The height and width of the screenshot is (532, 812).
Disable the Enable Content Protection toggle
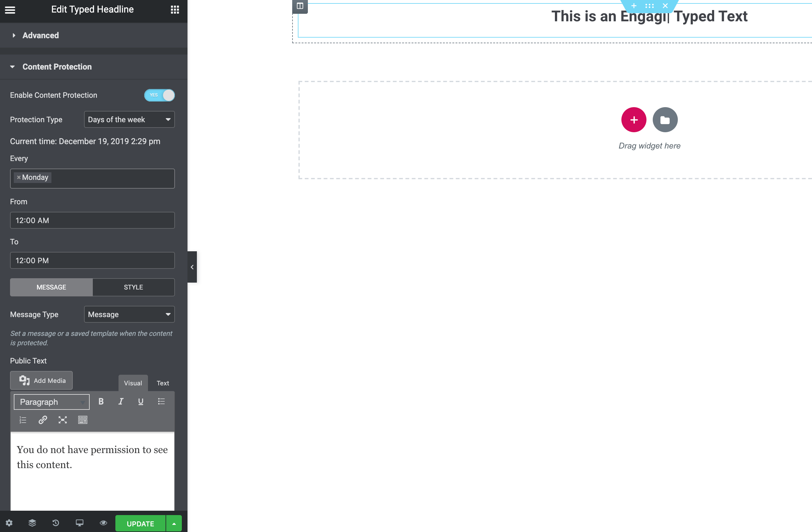click(x=159, y=95)
